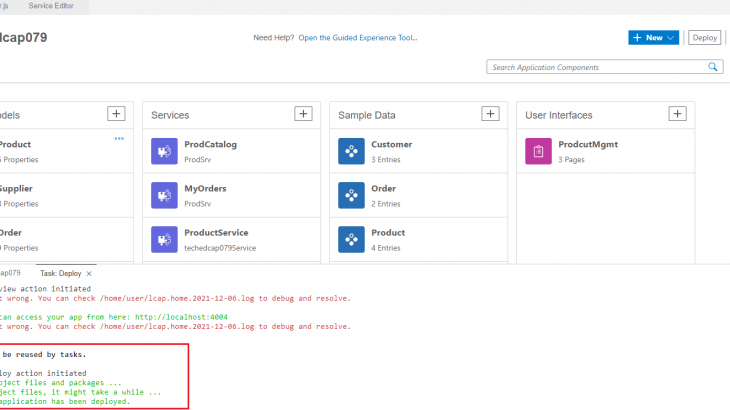The image size is (730, 410).
Task: Add a new service with plus button
Action: pyautogui.click(x=304, y=114)
